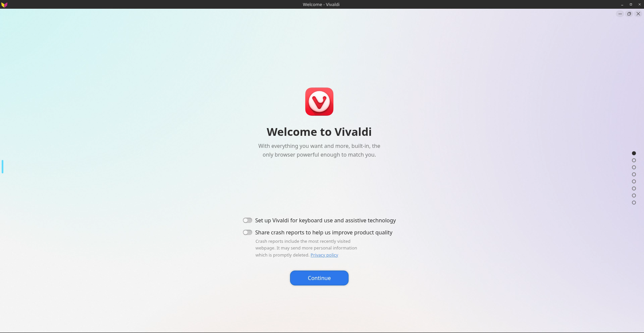Close Vivaldi with the rounded inner X icon

point(638,14)
